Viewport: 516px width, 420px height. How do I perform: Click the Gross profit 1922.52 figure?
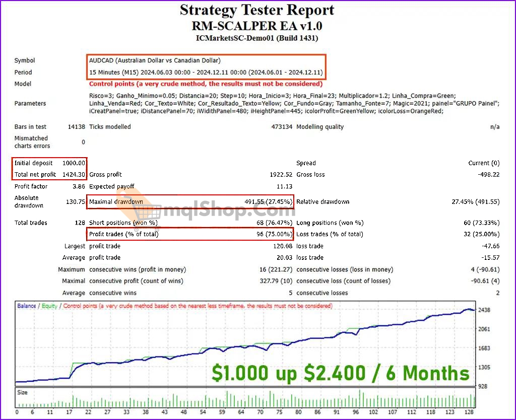[x=281, y=175]
